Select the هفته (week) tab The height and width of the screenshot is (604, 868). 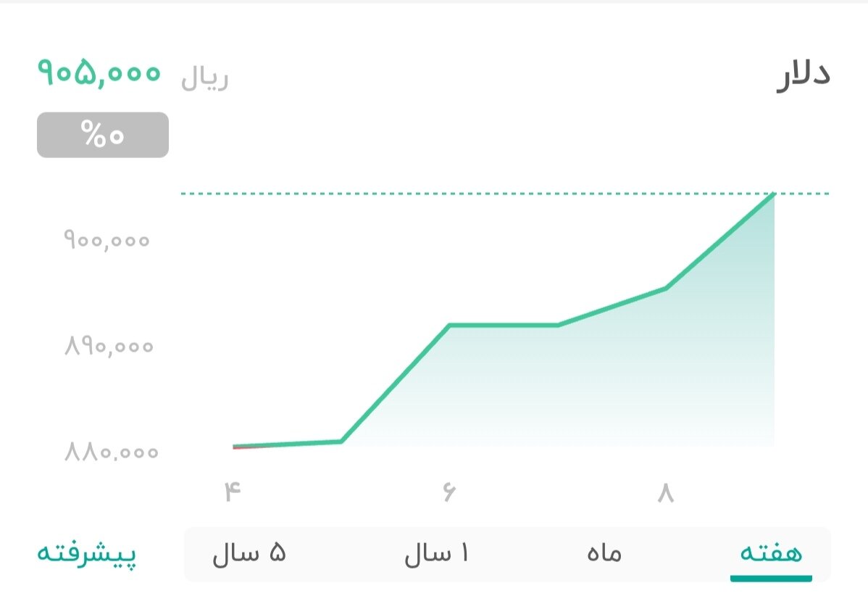pyautogui.click(x=771, y=553)
